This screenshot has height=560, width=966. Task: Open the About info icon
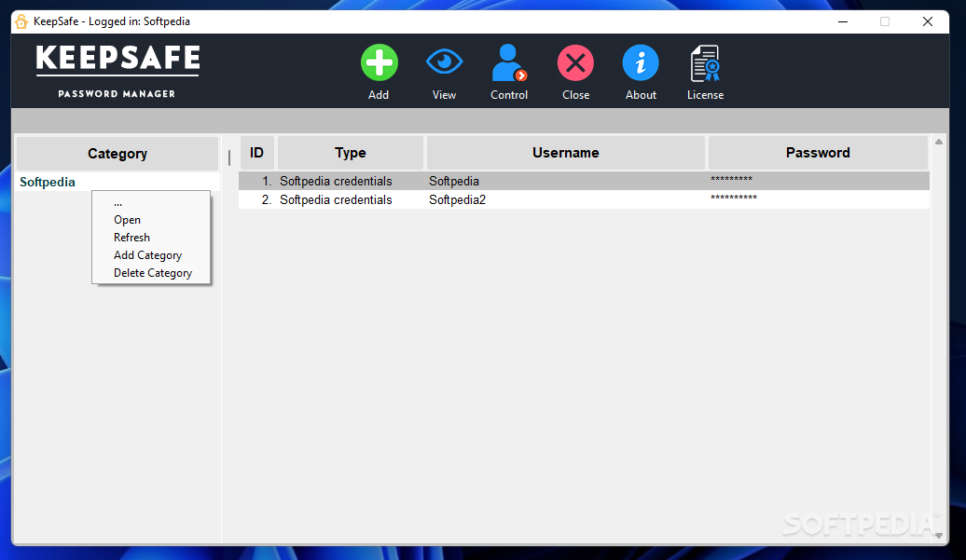641,62
